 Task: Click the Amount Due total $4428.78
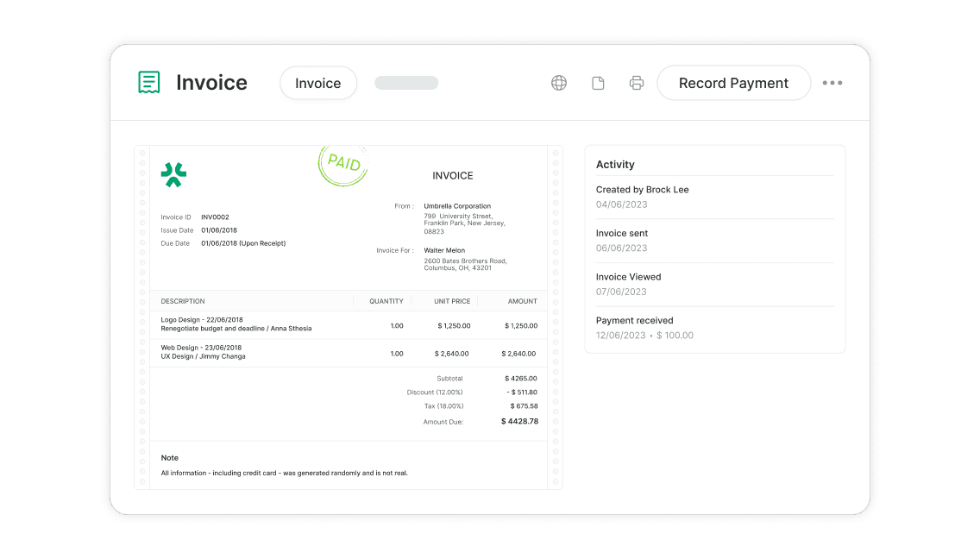click(519, 422)
